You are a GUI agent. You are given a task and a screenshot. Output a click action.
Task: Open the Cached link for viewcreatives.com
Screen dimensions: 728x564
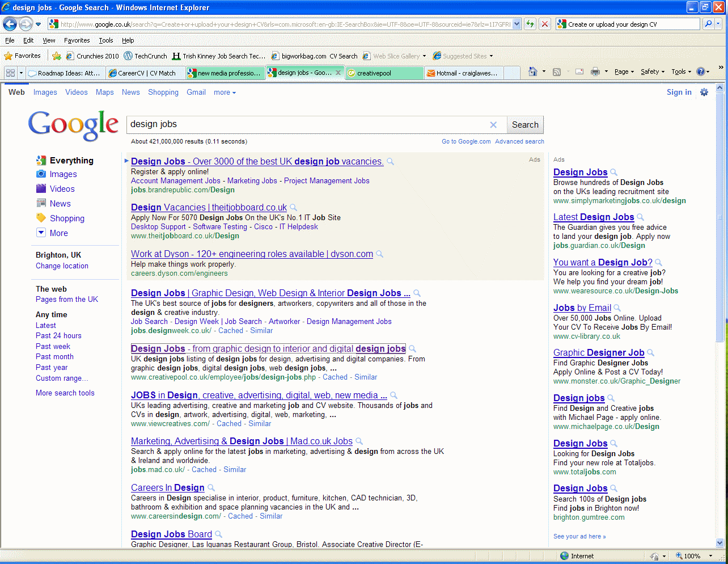pos(229,423)
